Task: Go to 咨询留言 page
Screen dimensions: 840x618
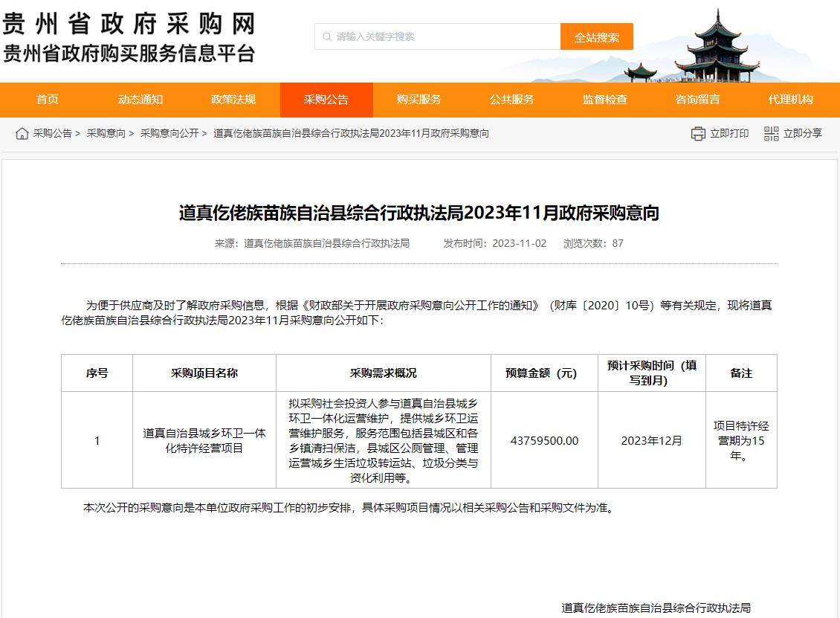Action: click(x=698, y=100)
